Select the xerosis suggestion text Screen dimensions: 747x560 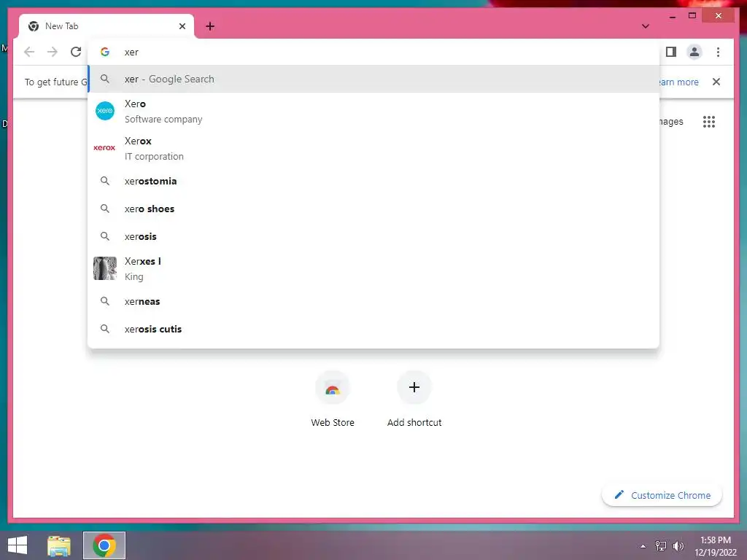[141, 237]
